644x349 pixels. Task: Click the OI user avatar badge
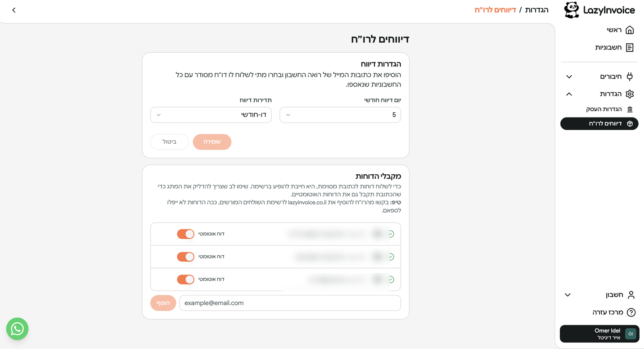point(631,334)
